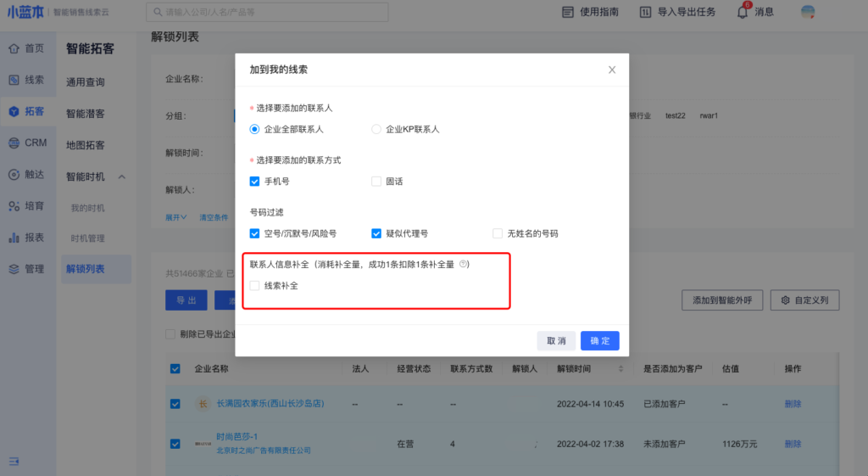Open 地图拓客 menu item

click(x=86, y=145)
